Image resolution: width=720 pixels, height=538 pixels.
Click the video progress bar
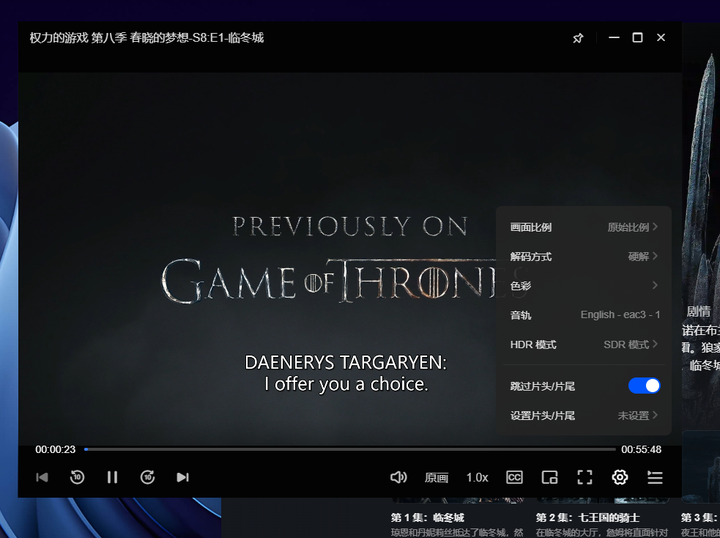pyautogui.click(x=350, y=449)
